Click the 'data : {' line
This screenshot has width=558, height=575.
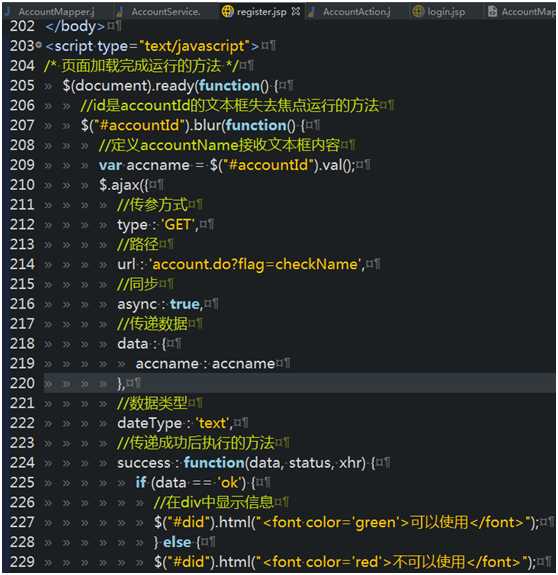[x=142, y=344]
